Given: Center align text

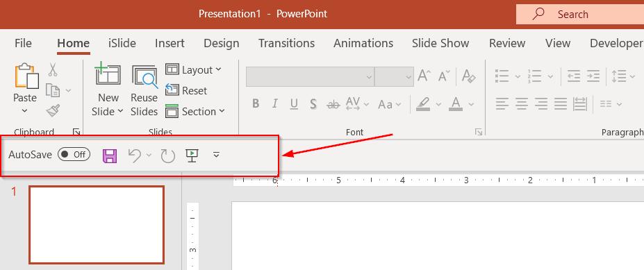Looking at the screenshot, I should (522, 104).
